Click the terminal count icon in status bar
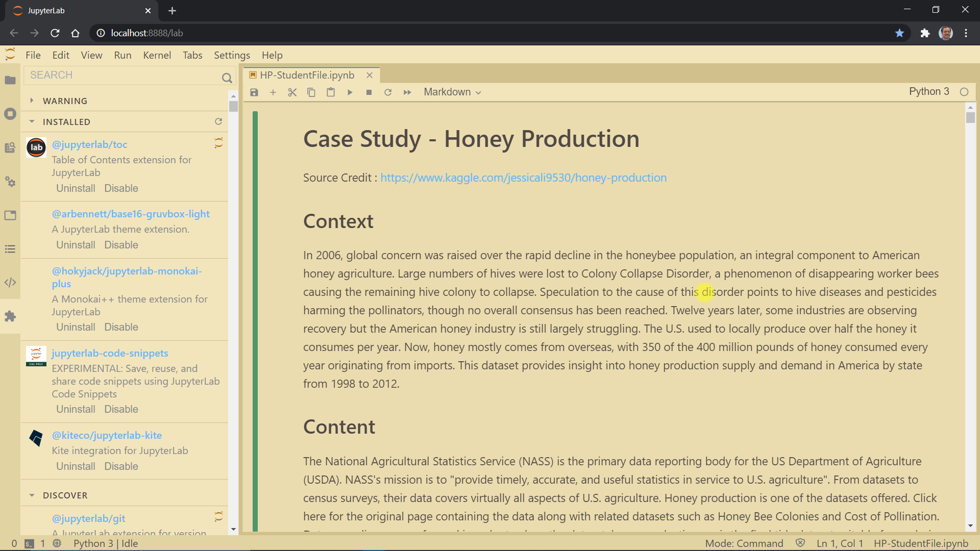Image resolution: width=980 pixels, height=551 pixels. 30,544
